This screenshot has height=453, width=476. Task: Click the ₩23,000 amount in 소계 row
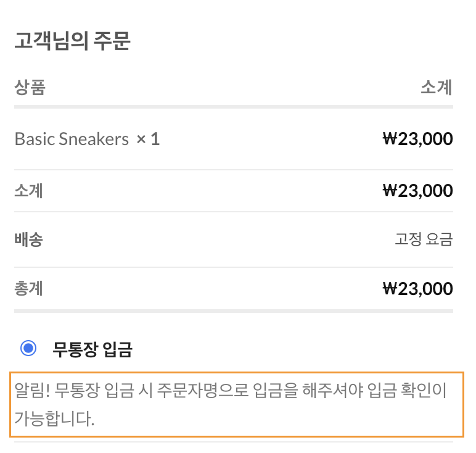(417, 191)
